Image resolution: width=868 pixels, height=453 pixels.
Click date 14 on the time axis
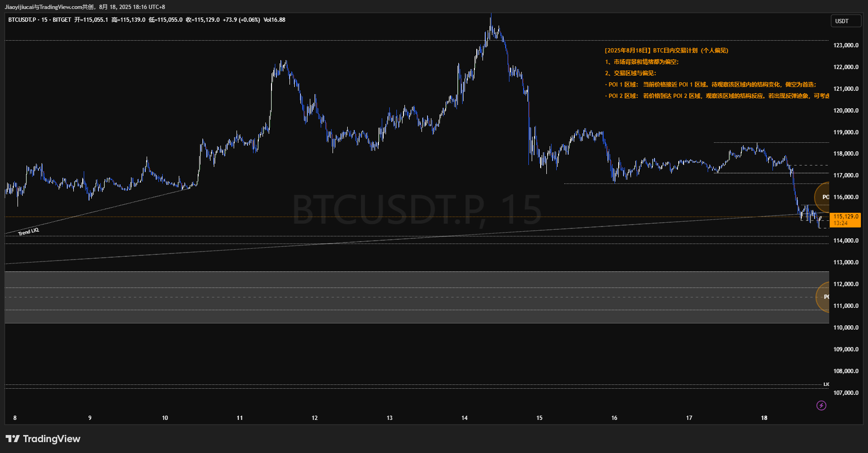(465, 418)
